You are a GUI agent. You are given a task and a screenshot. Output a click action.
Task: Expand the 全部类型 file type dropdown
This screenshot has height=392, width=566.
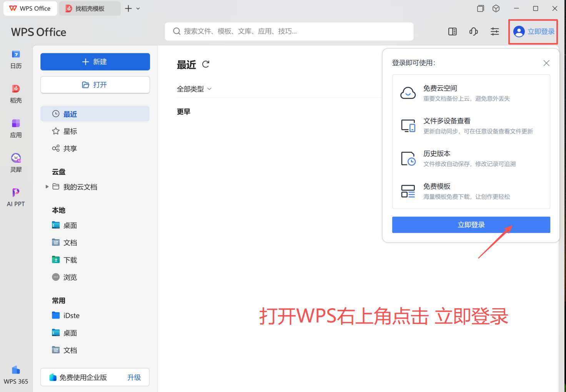(x=194, y=89)
